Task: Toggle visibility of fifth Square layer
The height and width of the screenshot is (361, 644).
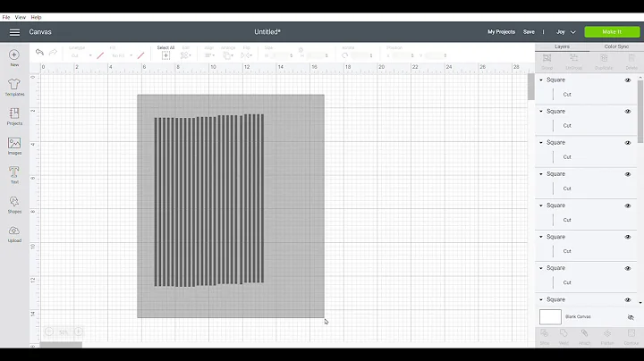Action: pyautogui.click(x=628, y=206)
